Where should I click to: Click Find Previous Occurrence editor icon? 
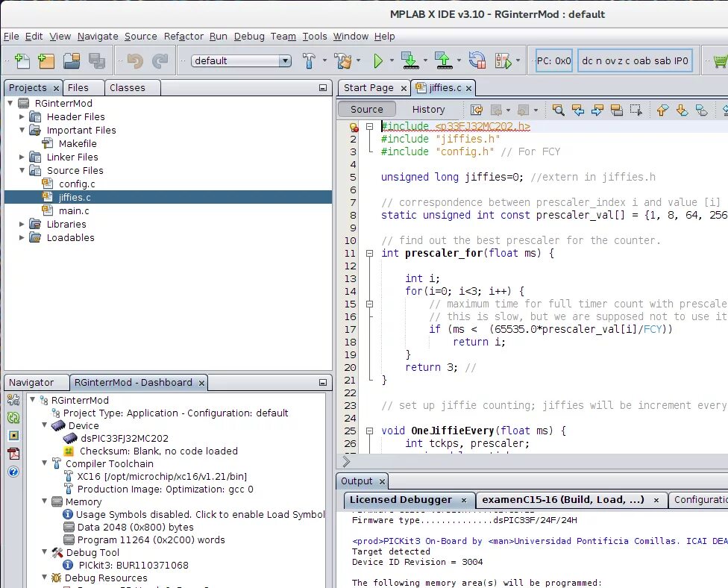[x=577, y=110]
